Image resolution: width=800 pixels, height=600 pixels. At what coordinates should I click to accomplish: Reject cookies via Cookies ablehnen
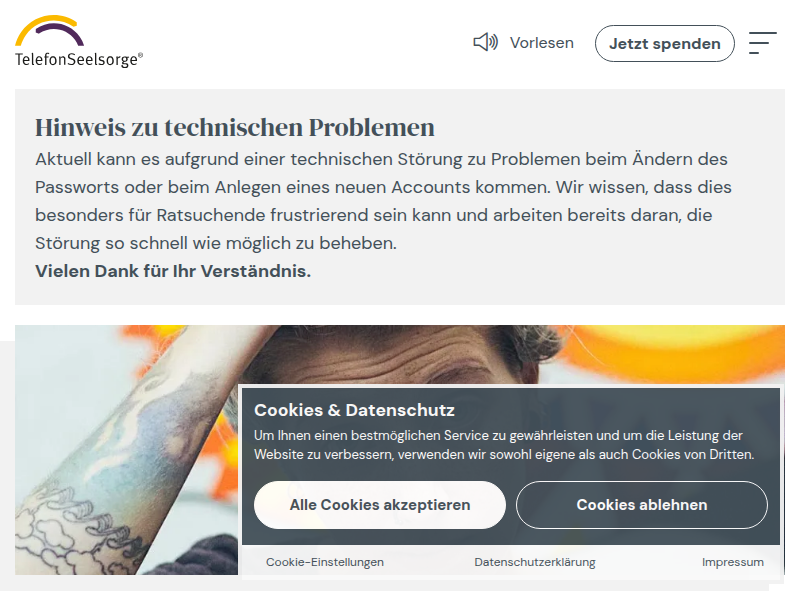641,505
